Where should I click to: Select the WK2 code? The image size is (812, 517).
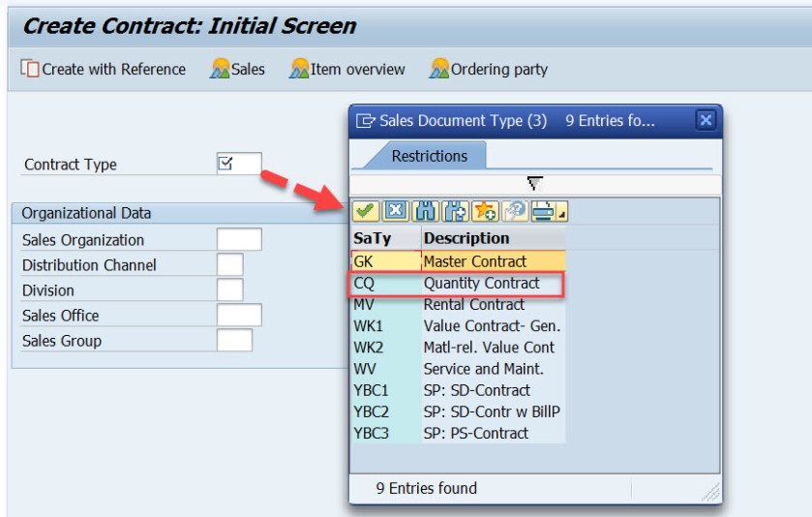tap(386, 347)
